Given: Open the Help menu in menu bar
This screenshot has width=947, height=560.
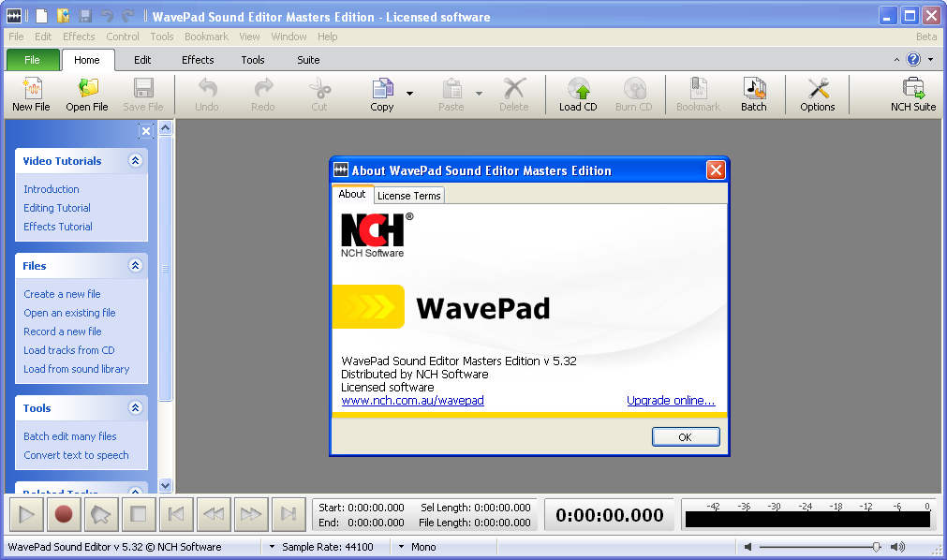Looking at the screenshot, I should [327, 37].
